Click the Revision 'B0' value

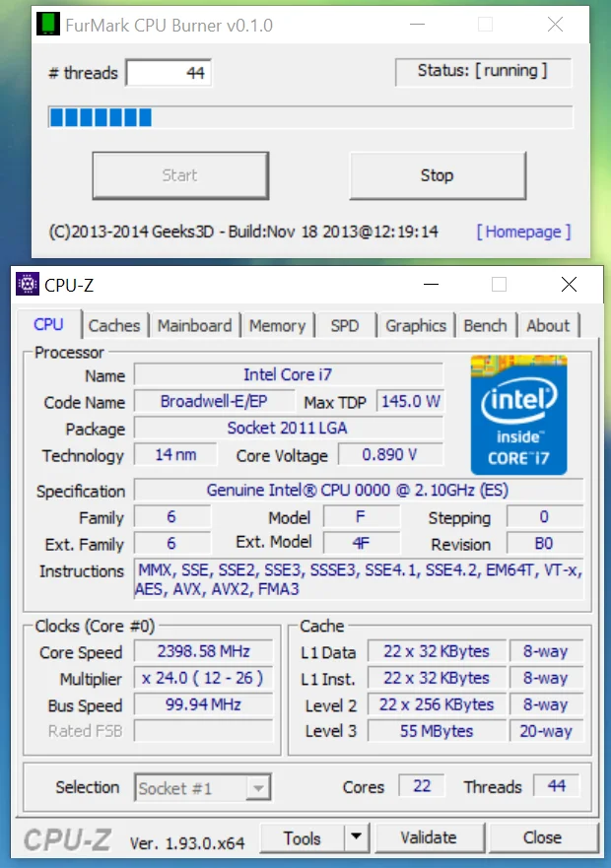(544, 544)
